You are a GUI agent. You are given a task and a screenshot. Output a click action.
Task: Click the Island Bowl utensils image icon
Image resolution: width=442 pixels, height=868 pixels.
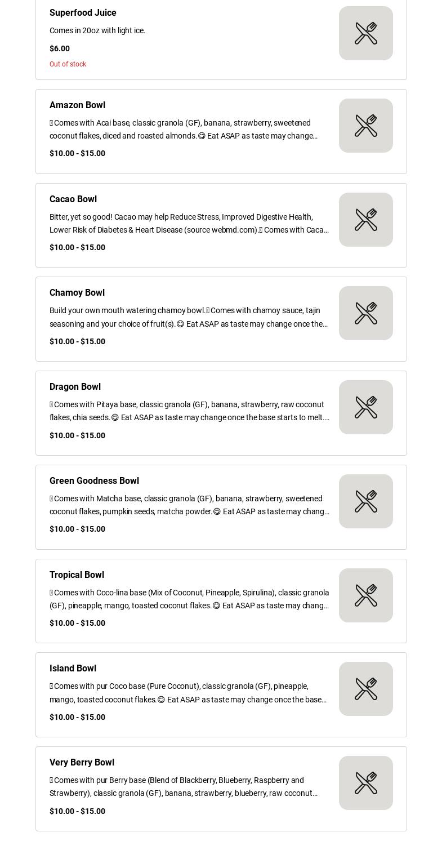pyautogui.click(x=365, y=689)
